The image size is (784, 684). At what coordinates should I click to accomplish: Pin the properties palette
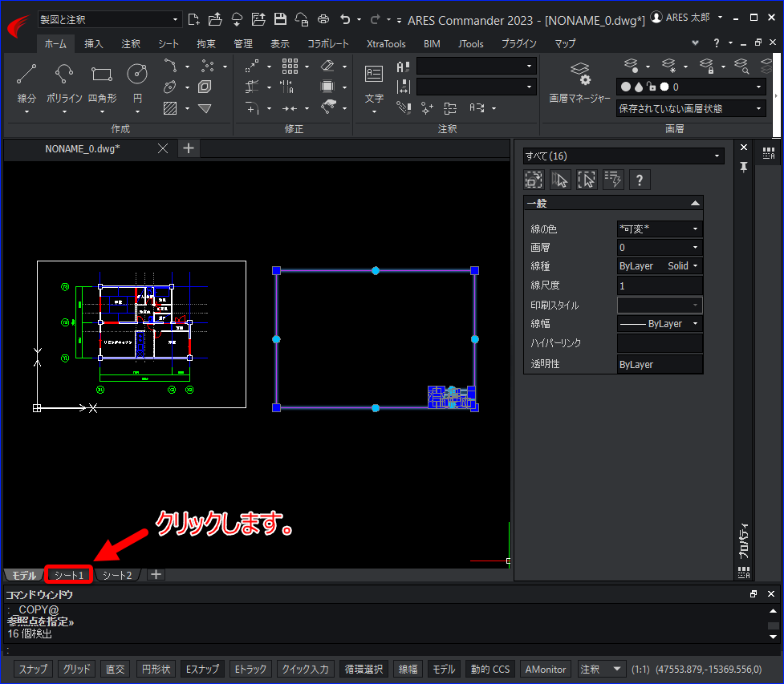[x=744, y=167]
